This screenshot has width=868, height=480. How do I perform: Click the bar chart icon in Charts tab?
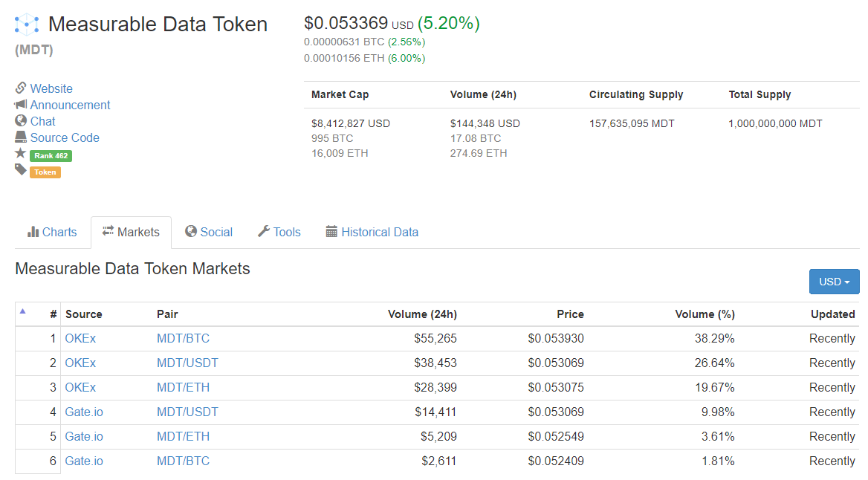click(x=33, y=231)
